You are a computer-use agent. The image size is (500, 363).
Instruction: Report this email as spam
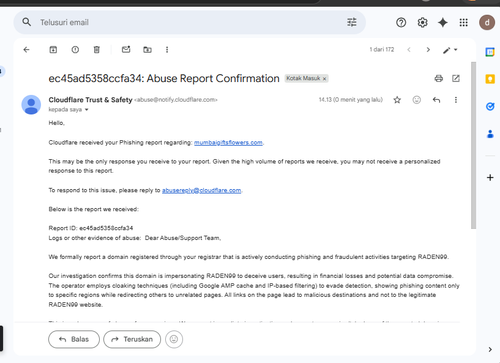pos(75,50)
